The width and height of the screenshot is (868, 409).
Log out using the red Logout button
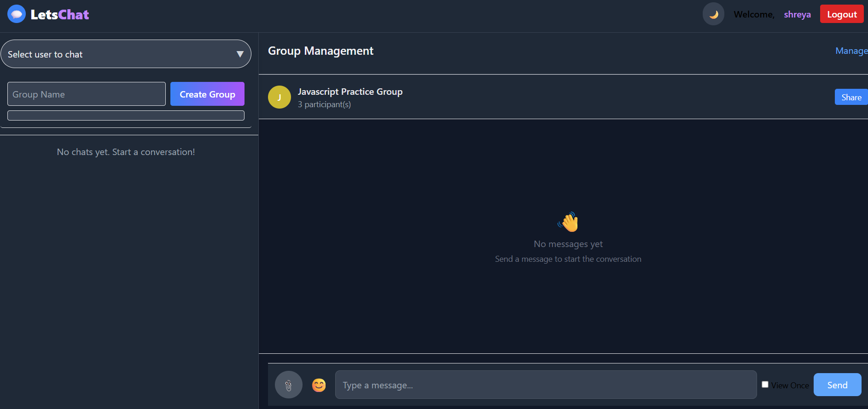841,14
